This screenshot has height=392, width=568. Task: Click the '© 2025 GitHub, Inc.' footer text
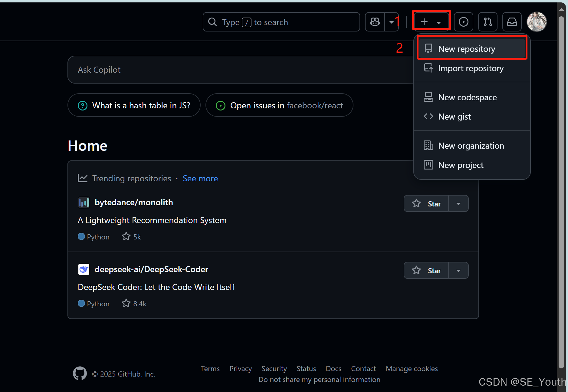[x=123, y=374]
